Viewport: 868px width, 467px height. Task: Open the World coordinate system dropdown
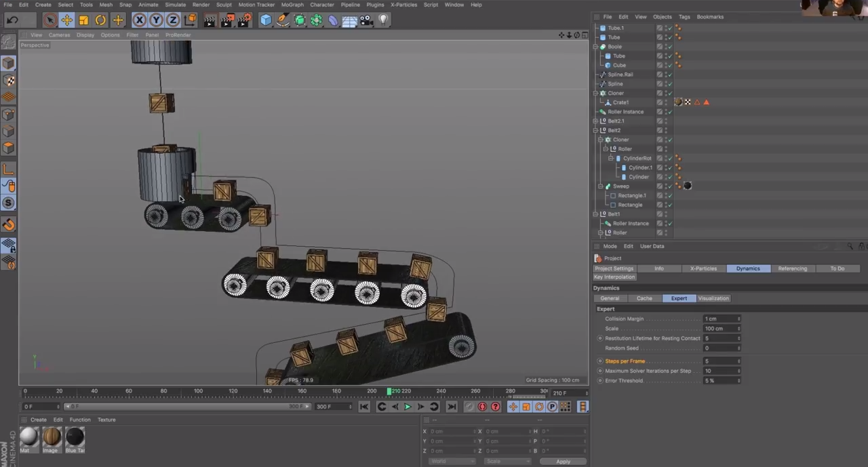451,462
